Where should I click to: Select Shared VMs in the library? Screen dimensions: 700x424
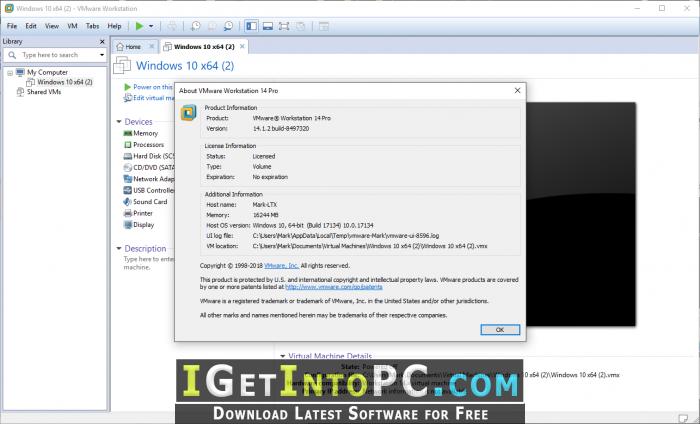click(x=44, y=92)
